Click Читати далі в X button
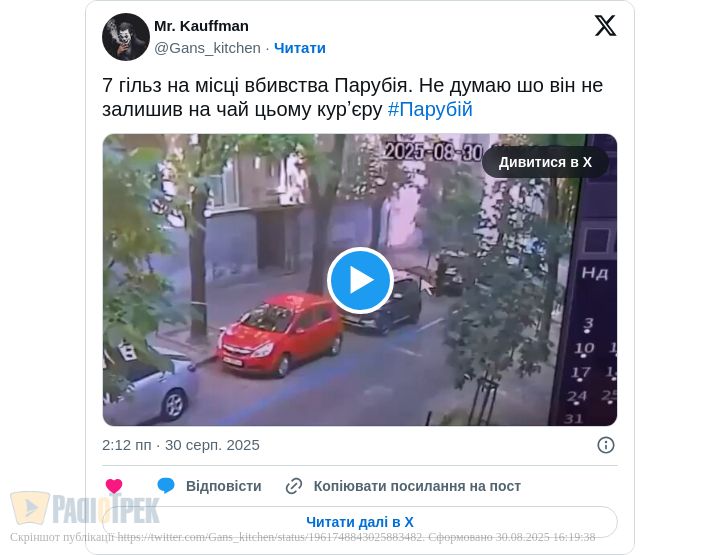Image resolution: width=720 pixels, height=555 pixels. 360,522
